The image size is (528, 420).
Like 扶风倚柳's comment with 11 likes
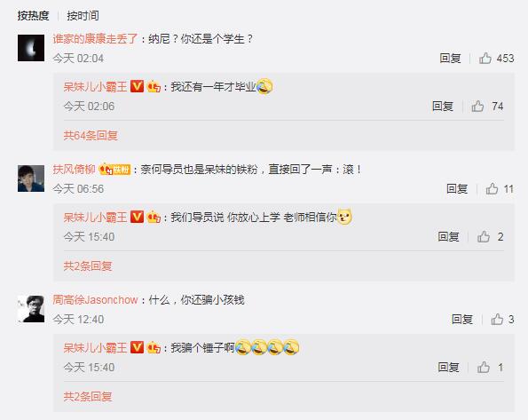(492, 189)
